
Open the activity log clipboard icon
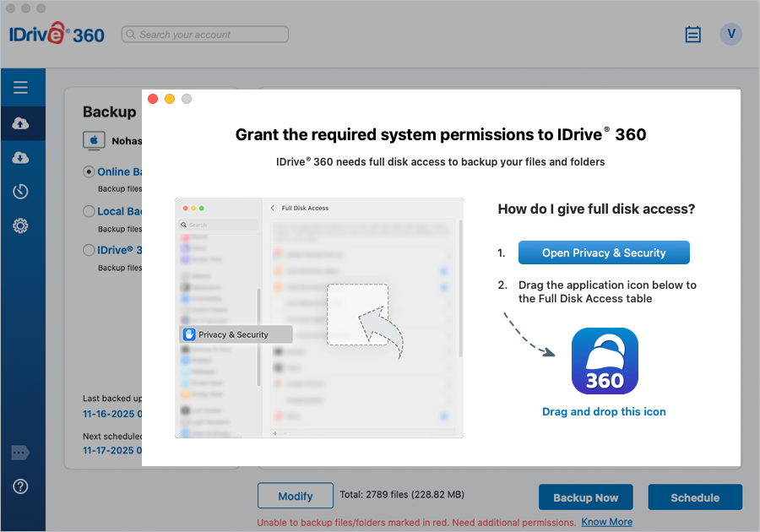coord(693,35)
